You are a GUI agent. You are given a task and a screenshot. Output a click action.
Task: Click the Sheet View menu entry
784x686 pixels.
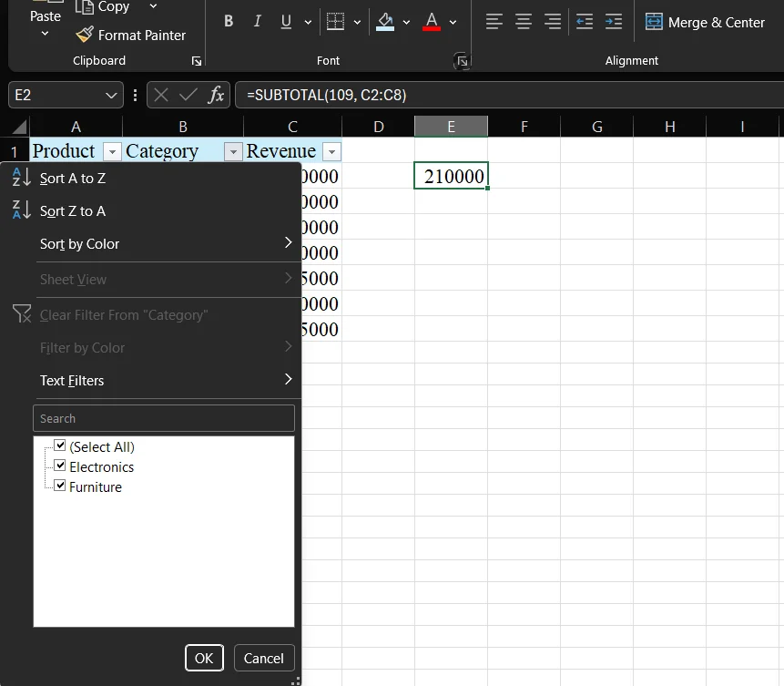tap(150, 279)
